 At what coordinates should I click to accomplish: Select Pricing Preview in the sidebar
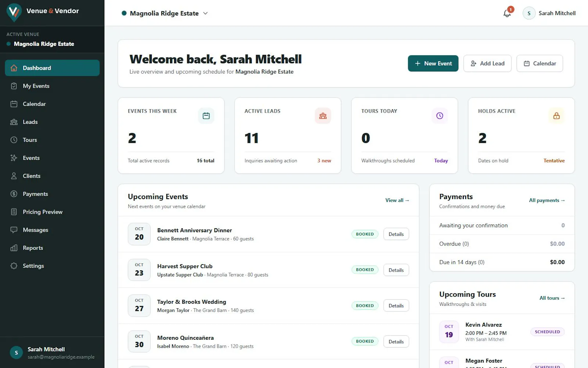[52, 212]
